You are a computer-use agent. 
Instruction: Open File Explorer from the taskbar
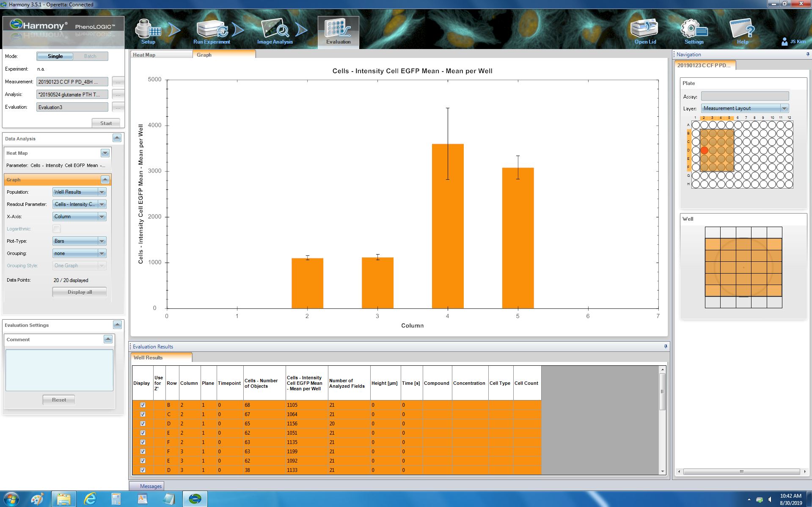(x=64, y=499)
